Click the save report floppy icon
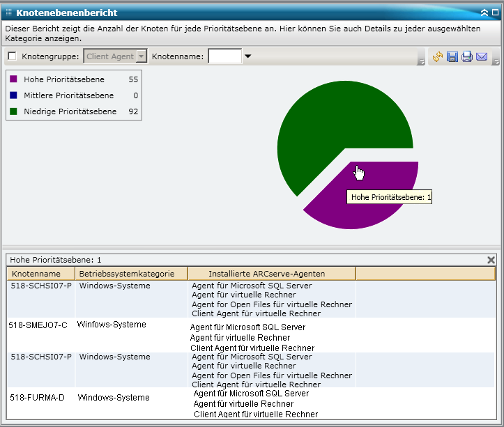 pyautogui.click(x=452, y=57)
